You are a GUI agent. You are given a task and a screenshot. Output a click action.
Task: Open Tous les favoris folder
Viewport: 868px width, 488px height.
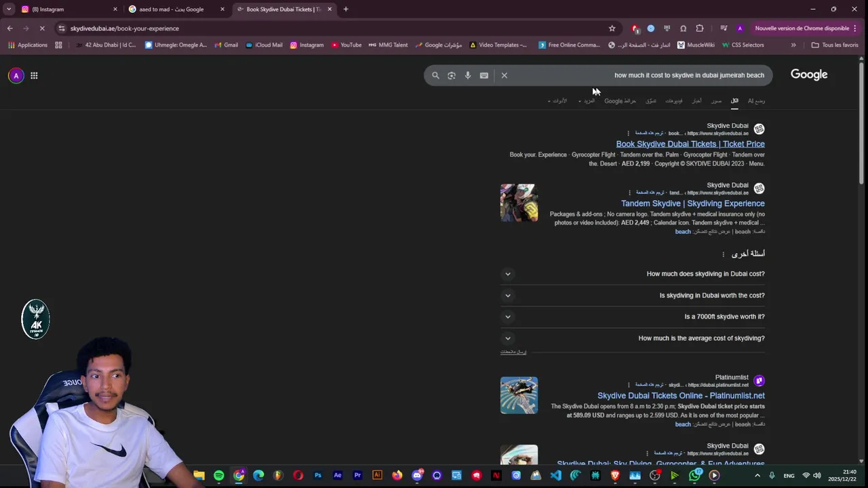[x=835, y=45]
